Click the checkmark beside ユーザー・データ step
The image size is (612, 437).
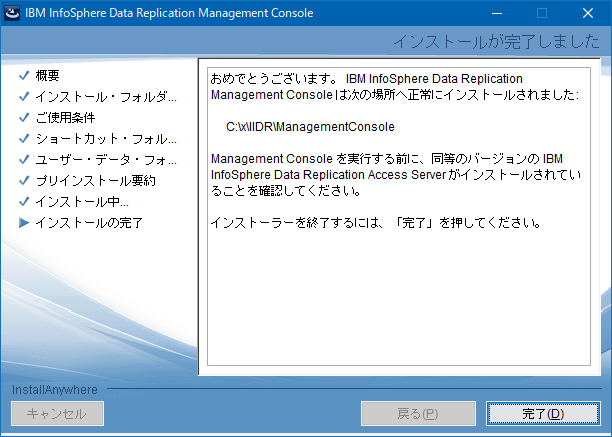click(24, 160)
